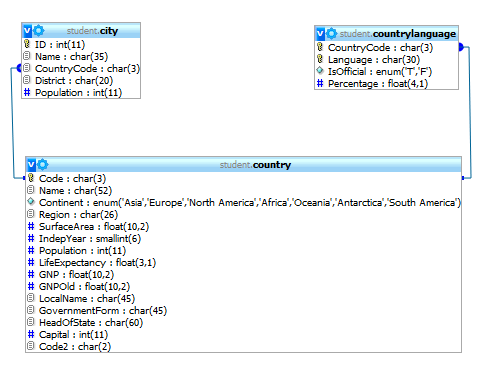Select 'IndepYear : smallint(6)' column
Image resolution: width=479 pixels, height=374 pixels.
click(x=90, y=239)
